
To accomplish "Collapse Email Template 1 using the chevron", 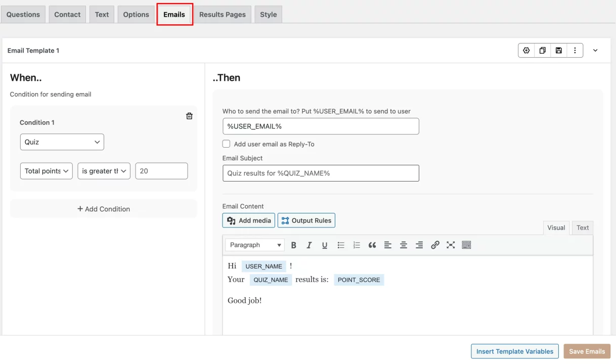I will click(595, 50).
